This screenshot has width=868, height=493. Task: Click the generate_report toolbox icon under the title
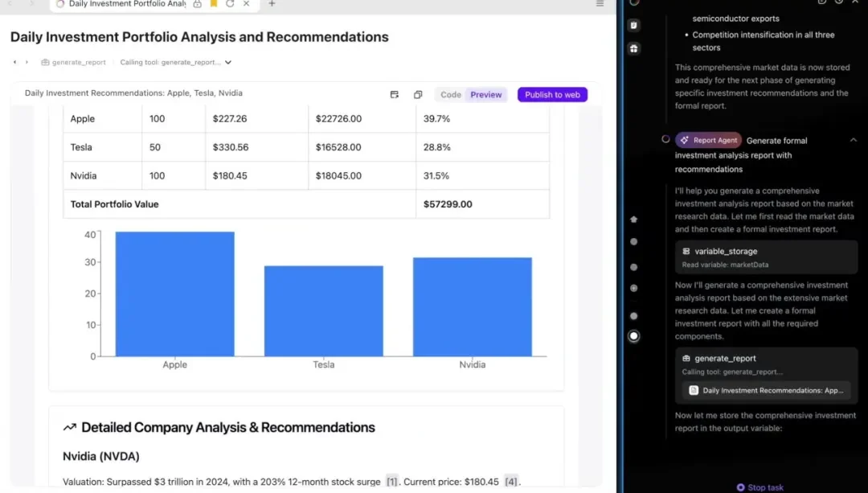[45, 63]
